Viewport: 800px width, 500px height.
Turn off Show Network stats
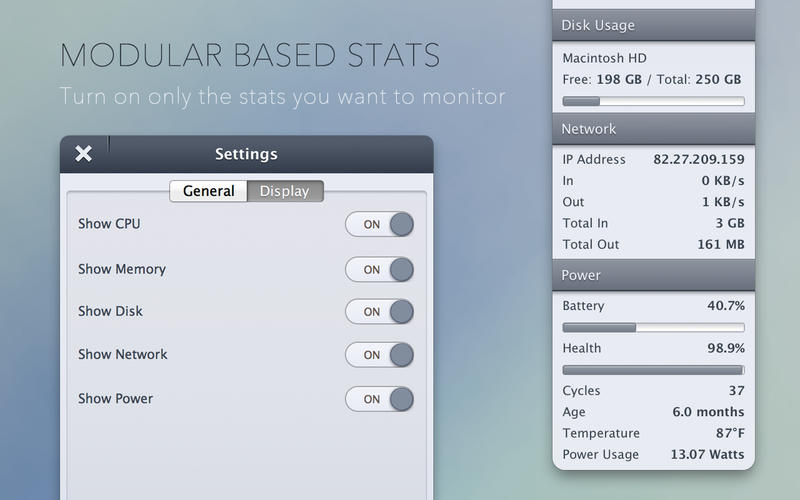click(379, 354)
